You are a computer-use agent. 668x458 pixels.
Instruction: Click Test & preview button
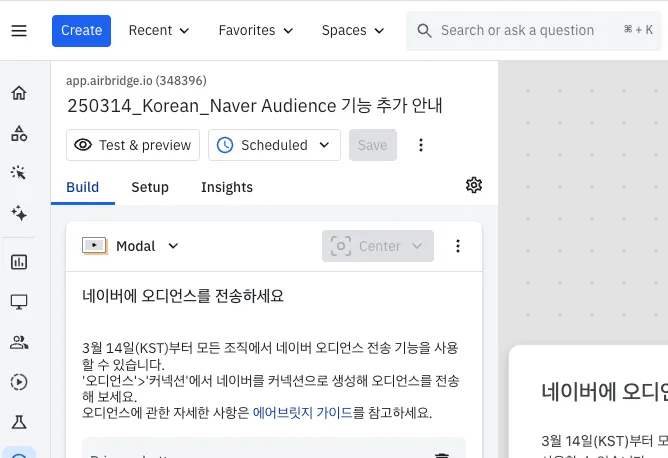pos(133,145)
